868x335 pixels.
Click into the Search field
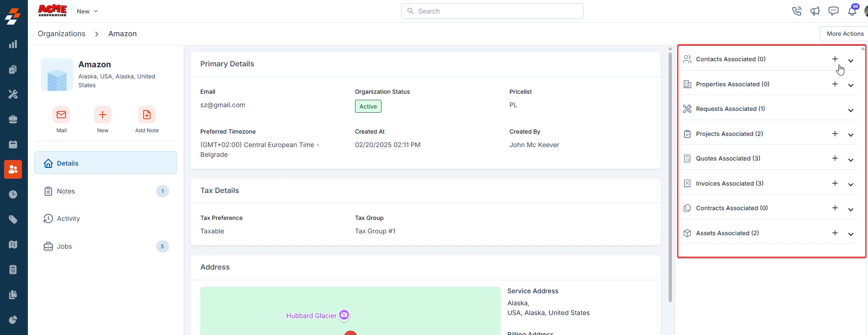pyautogui.click(x=493, y=11)
